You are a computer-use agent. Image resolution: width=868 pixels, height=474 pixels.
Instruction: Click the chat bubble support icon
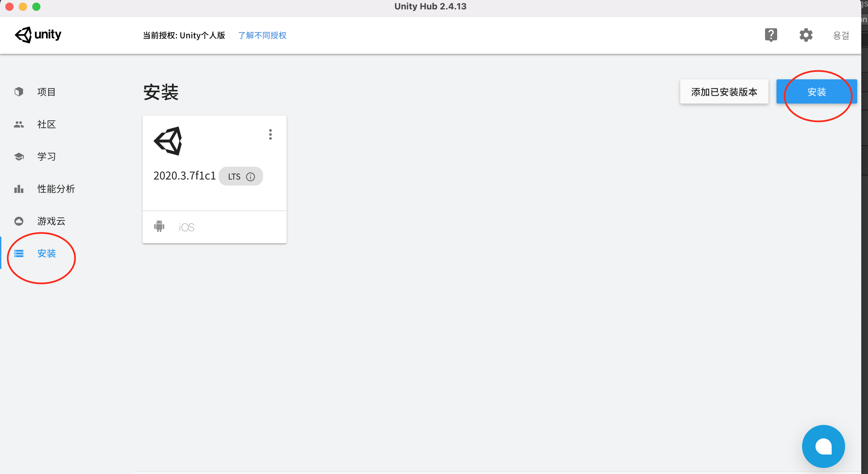pos(823,446)
